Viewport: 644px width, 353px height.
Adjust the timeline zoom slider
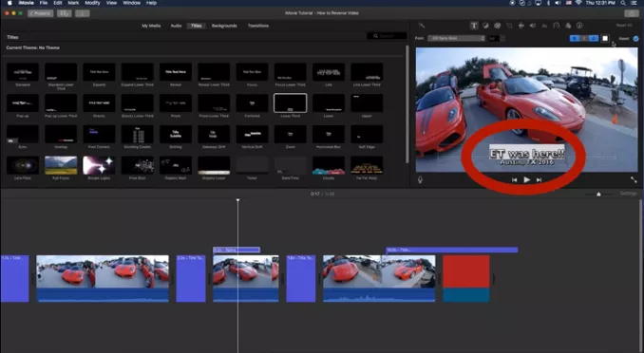tap(598, 194)
